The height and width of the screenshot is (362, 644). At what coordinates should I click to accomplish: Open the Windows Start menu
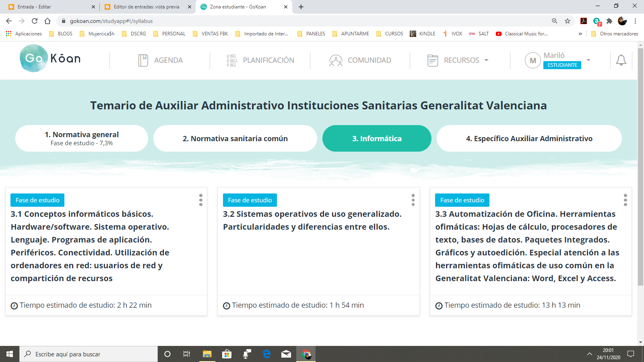point(10,354)
